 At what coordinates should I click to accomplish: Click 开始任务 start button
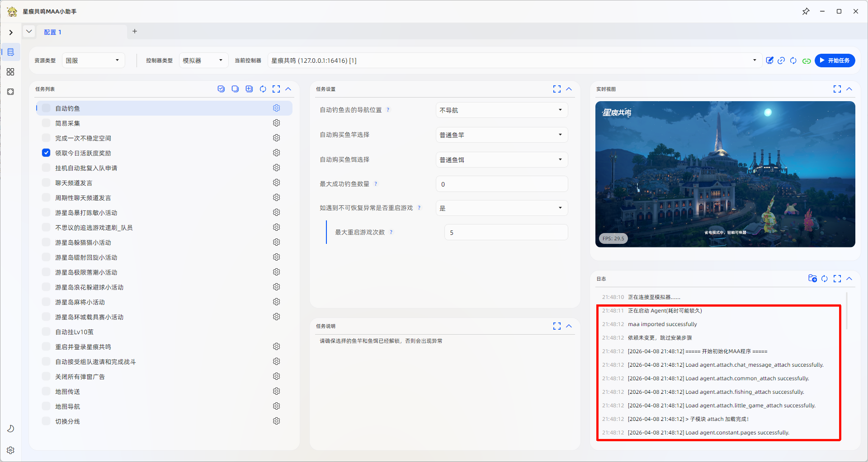coord(835,61)
